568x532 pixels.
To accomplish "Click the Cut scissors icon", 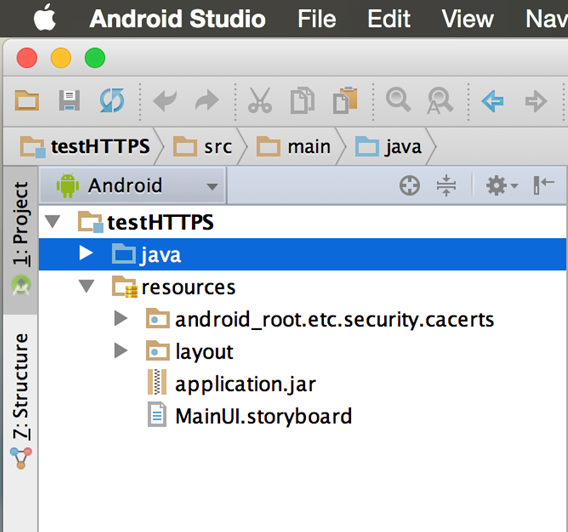I will (x=260, y=100).
